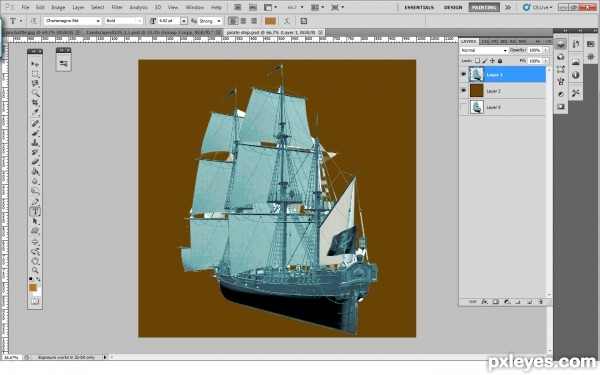Toggle text orientation button
The height and width of the screenshot is (375, 600).
(x=33, y=21)
